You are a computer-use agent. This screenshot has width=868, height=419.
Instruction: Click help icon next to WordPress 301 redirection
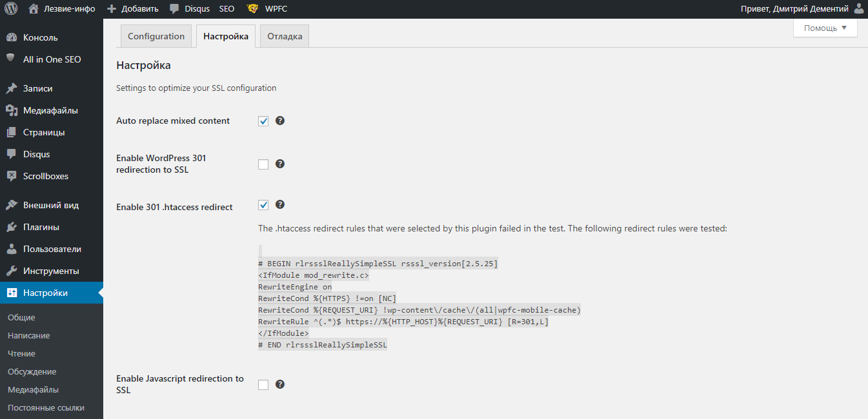coord(280,164)
